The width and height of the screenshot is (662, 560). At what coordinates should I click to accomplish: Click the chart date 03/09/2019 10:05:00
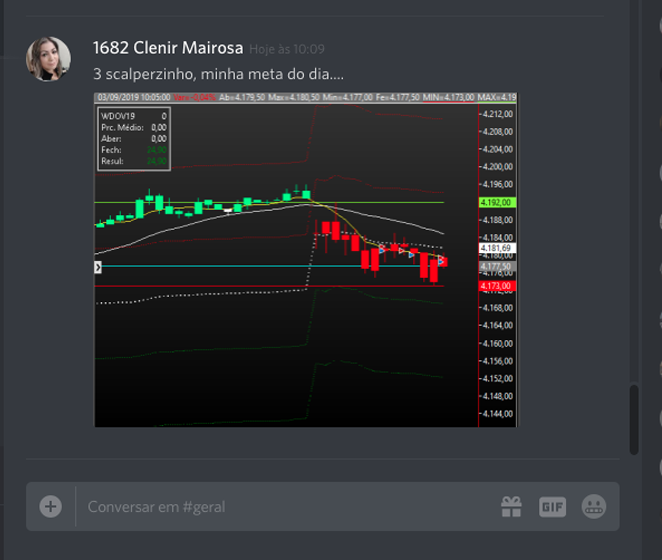click(x=133, y=98)
